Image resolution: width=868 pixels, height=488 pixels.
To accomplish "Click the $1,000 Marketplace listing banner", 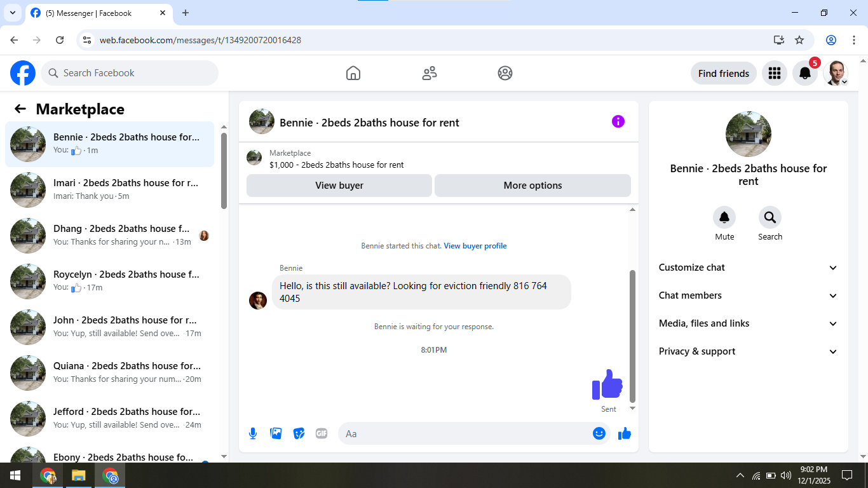I will point(438,158).
